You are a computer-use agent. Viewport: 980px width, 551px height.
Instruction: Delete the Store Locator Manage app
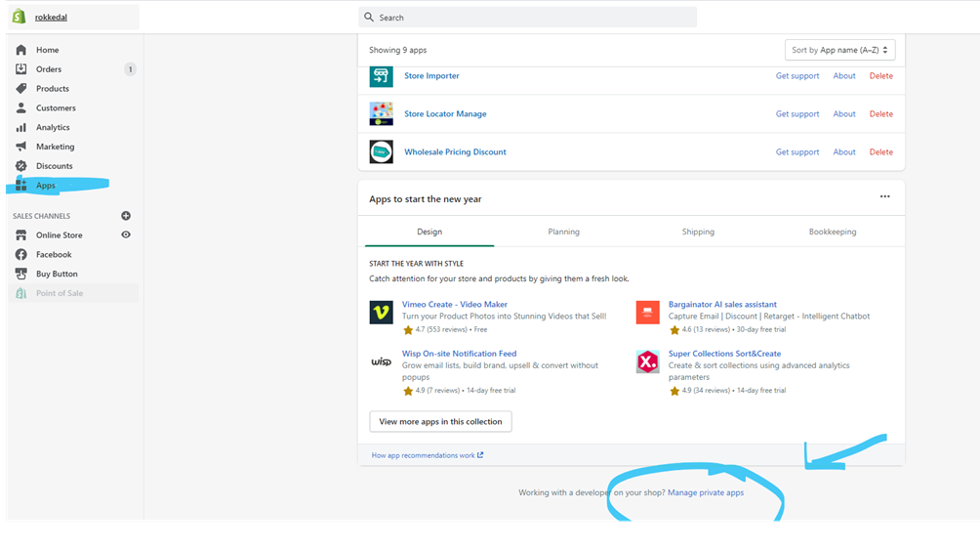click(x=880, y=114)
